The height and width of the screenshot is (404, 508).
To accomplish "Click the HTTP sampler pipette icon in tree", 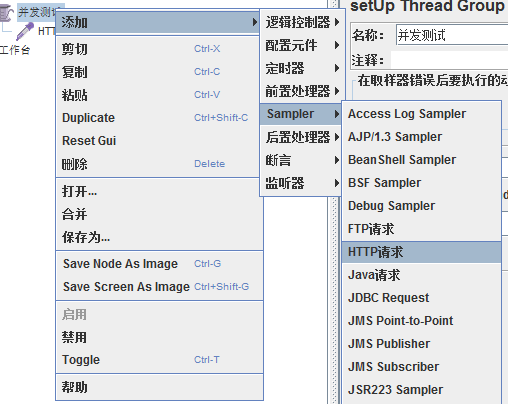I will (25, 31).
